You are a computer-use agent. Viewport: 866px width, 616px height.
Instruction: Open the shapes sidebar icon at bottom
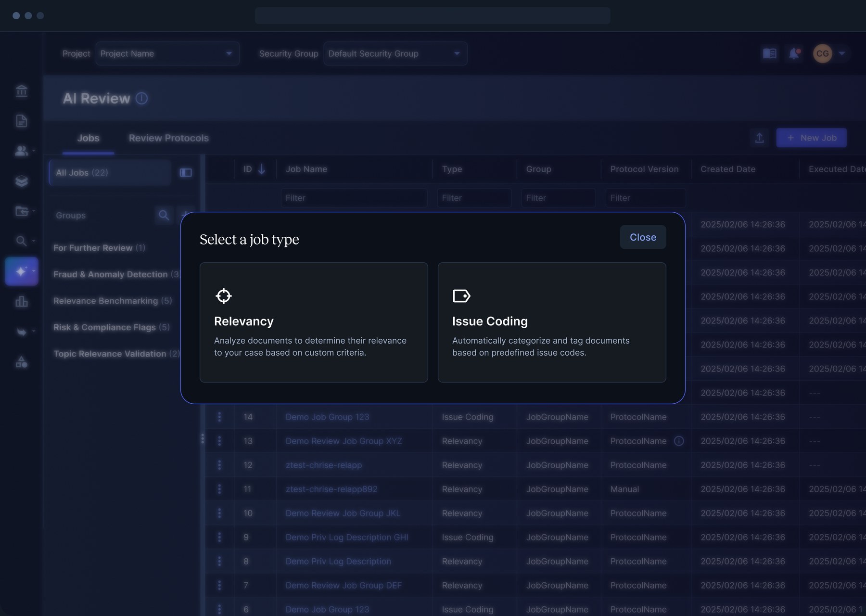pyautogui.click(x=21, y=362)
